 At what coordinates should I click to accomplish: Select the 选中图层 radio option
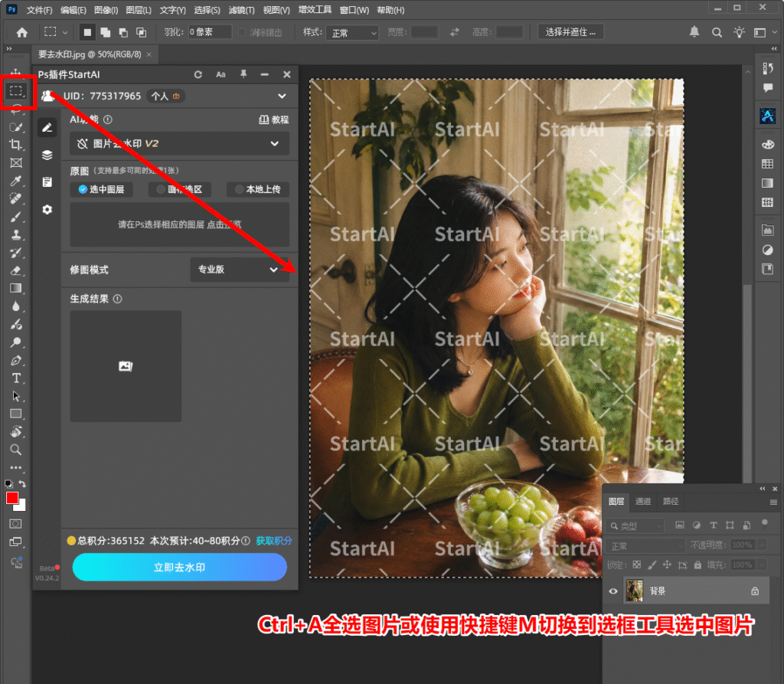(102, 189)
